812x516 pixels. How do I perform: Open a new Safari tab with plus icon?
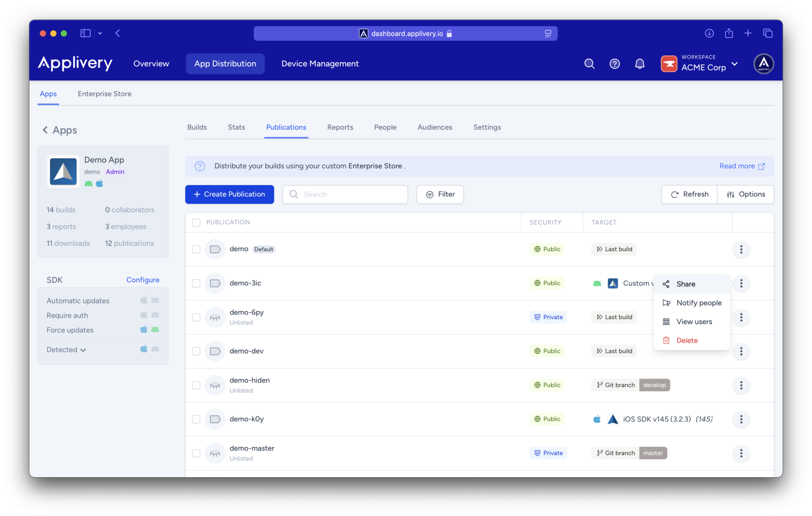coord(748,33)
